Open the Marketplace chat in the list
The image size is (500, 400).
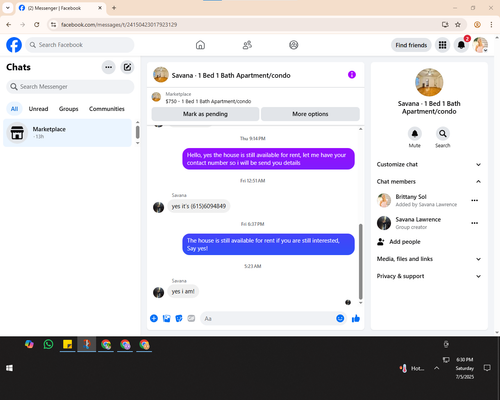[67, 133]
